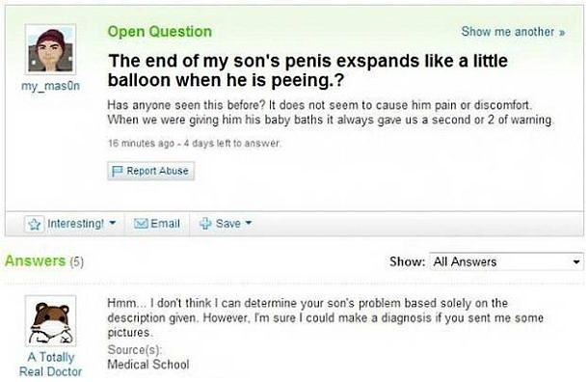The image size is (588, 382).
Task: Expand the Interesting! dropdown arrow
Action: [x=112, y=223]
